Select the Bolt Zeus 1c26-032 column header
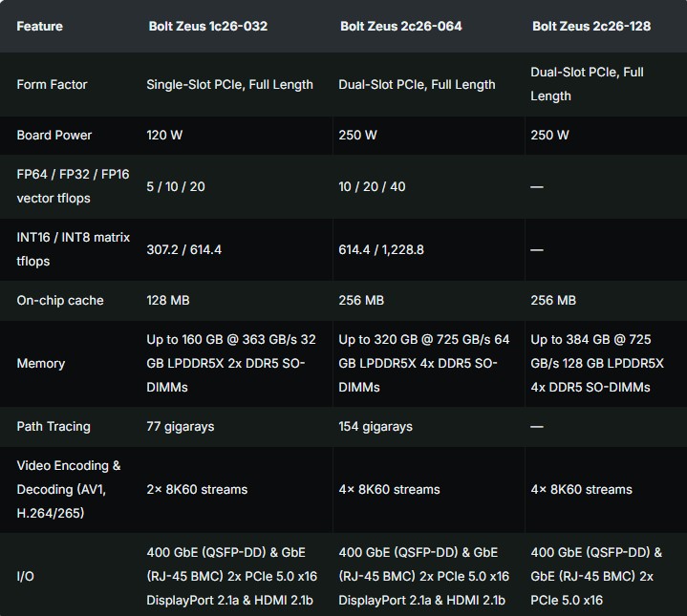Screen dimensions: 687x616 pyautogui.click(x=207, y=26)
